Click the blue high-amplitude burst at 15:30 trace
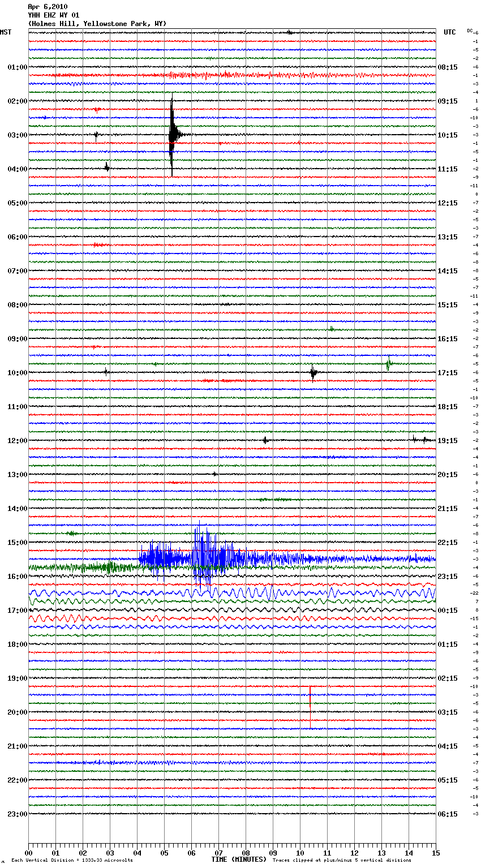This screenshot has width=481, height=868. click(x=209, y=557)
